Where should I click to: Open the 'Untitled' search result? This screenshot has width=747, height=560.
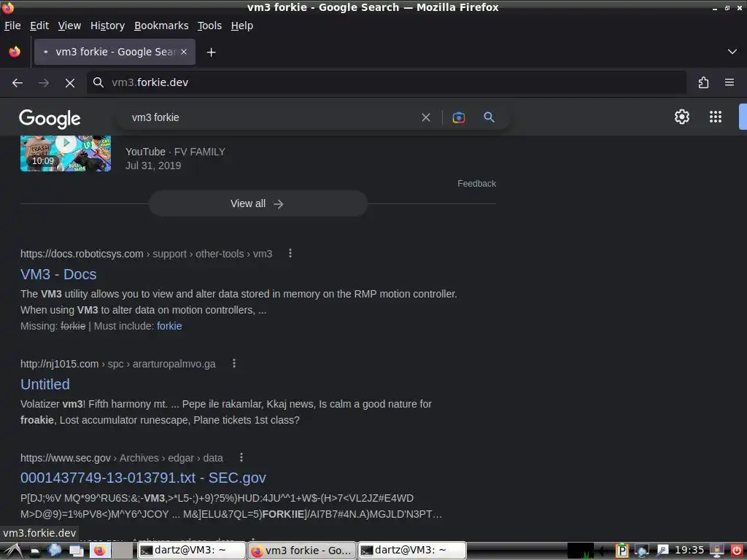click(x=45, y=384)
